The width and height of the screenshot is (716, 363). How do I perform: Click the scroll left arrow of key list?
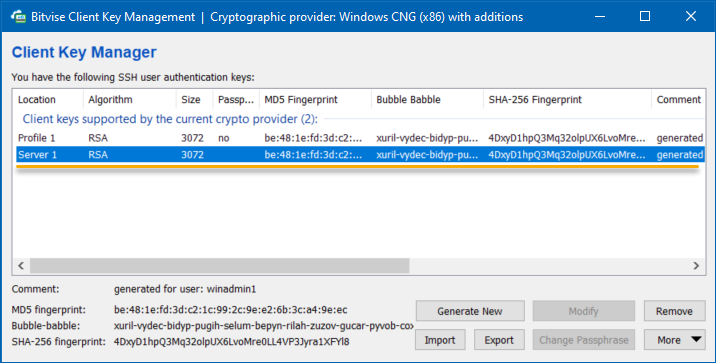pyautogui.click(x=21, y=265)
